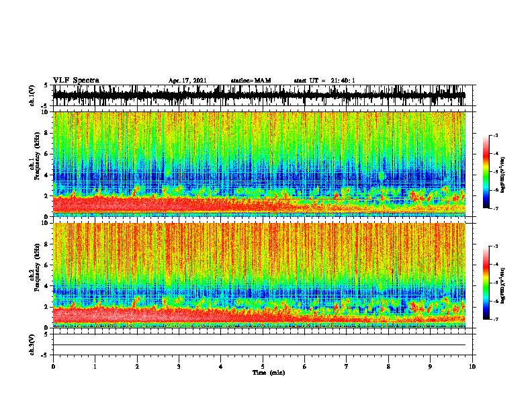Click the '-7' tick on ch.1 colorbar
532x411 pixels.
[x=495, y=208]
